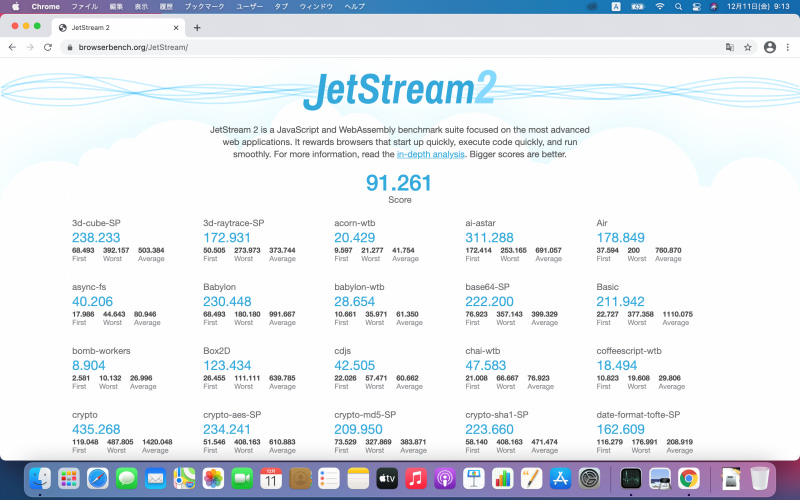Activate Siri from the menu bar
Screen dimensions: 800x500
[714, 7]
